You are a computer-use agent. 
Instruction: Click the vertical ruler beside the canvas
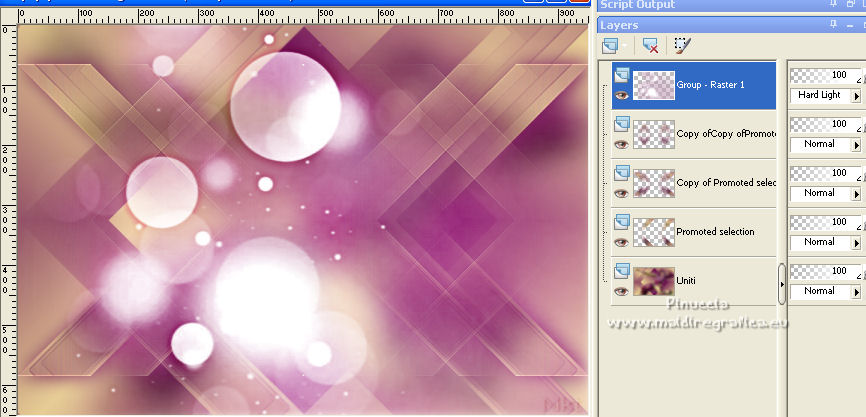click(x=9, y=220)
